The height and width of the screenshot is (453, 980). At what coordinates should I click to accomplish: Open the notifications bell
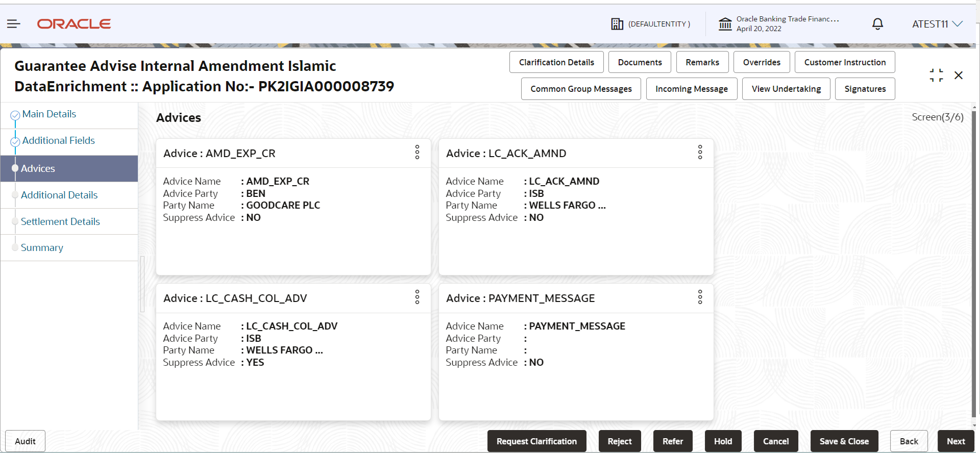click(x=877, y=24)
